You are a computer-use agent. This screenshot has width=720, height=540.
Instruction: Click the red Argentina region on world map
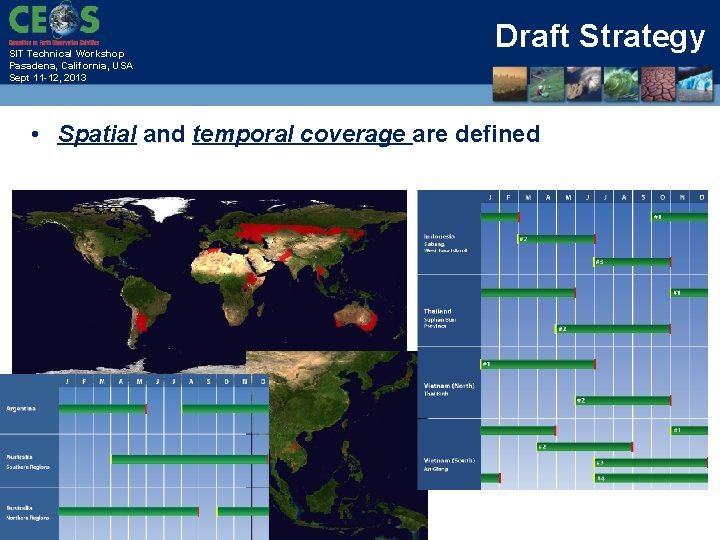[x=144, y=322]
